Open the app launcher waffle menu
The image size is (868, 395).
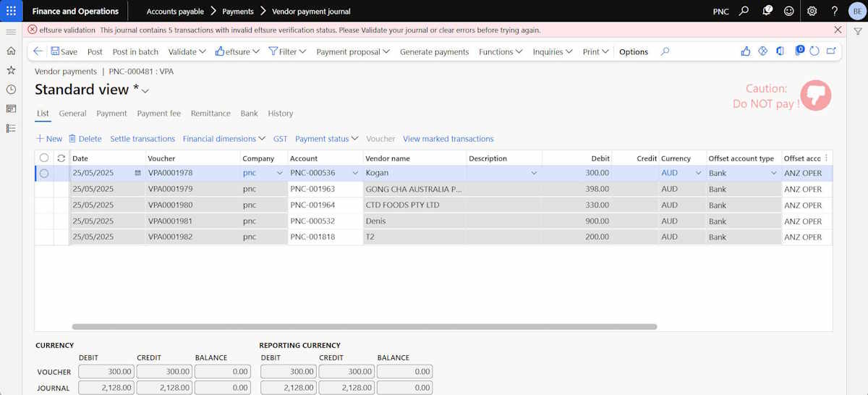click(11, 12)
